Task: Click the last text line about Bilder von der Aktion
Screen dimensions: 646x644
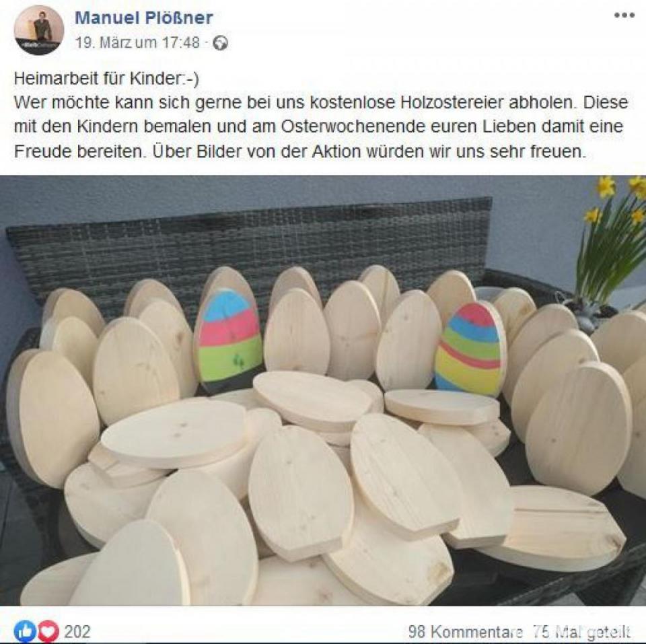Action: pyautogui.click(x=299, y=151)
